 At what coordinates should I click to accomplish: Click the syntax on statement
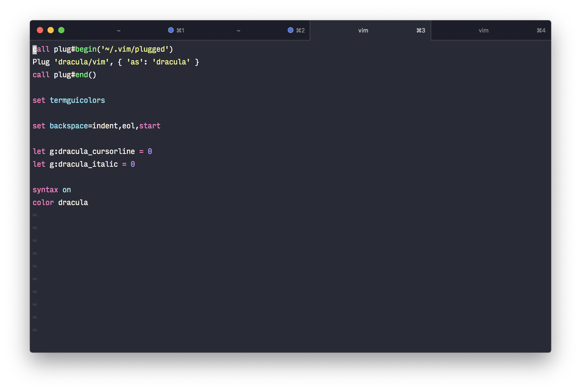[x=52, y=189]
